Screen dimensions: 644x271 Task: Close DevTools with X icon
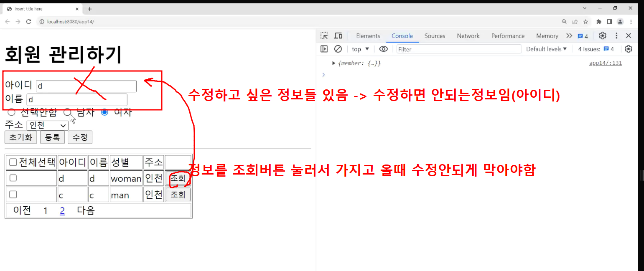tap(629, 36)
